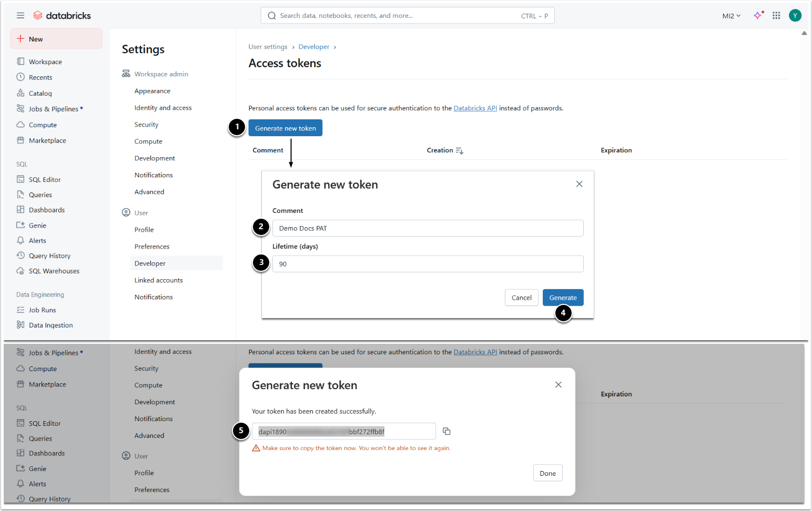This screenshot has width=812, height=511.
Task: Click the generated token field starting dapi1890
Action: tap(344, 431)
